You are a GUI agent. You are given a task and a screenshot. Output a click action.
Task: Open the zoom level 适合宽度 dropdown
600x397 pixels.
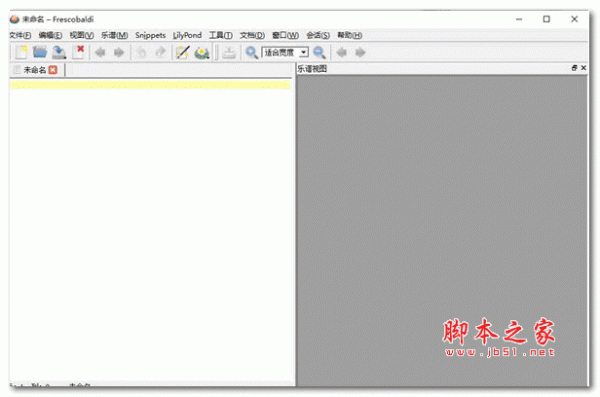285,52
